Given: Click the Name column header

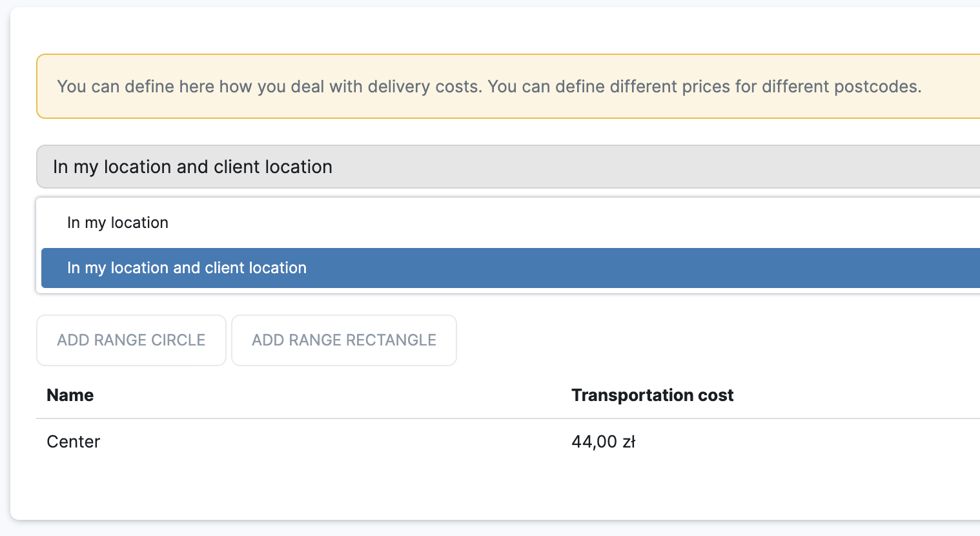Looking at the screenshot, I should click(70, 395).
